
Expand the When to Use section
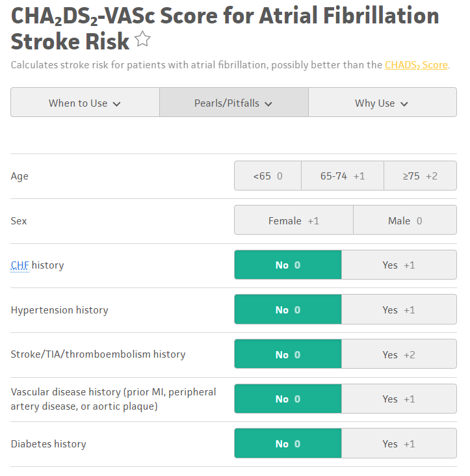pyautogui.click(x=85, y=103)
